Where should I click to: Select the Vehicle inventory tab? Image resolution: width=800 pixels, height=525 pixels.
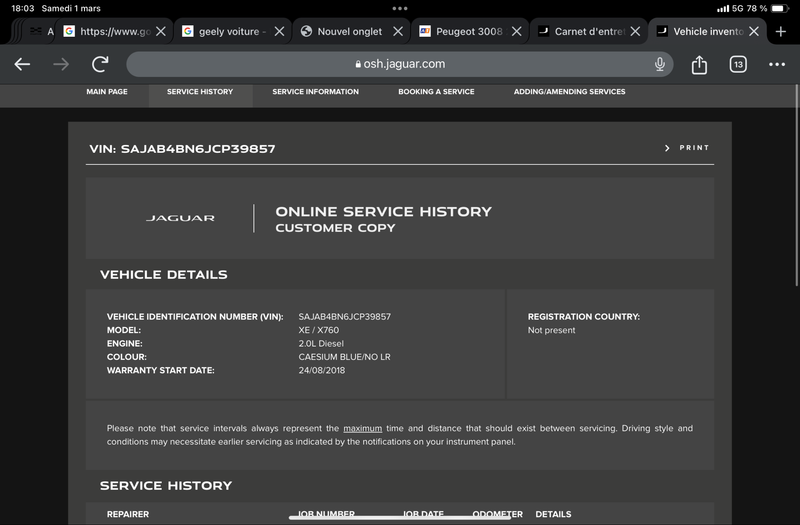click(x=707, y=32)
